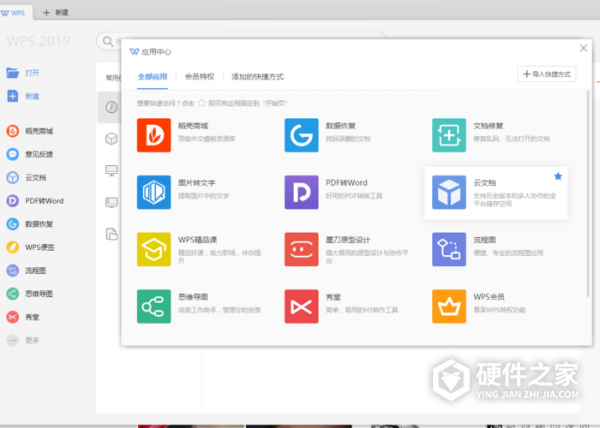Open the 流程图 icon in the app center
Screen dimensions: 600x428
click(x=449, y=249)
